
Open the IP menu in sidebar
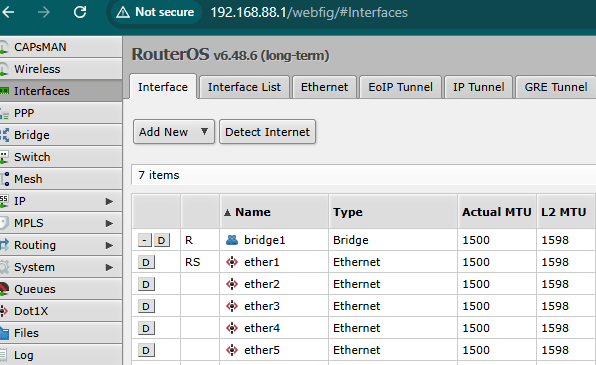tap(61, 201)
